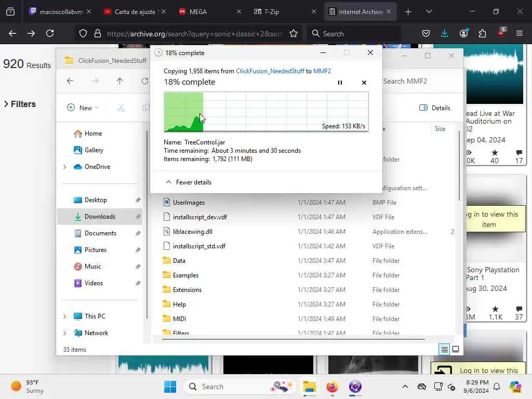532x399 pixels.
Task: Select Downloads in quick access
Action: coord(99,217)
